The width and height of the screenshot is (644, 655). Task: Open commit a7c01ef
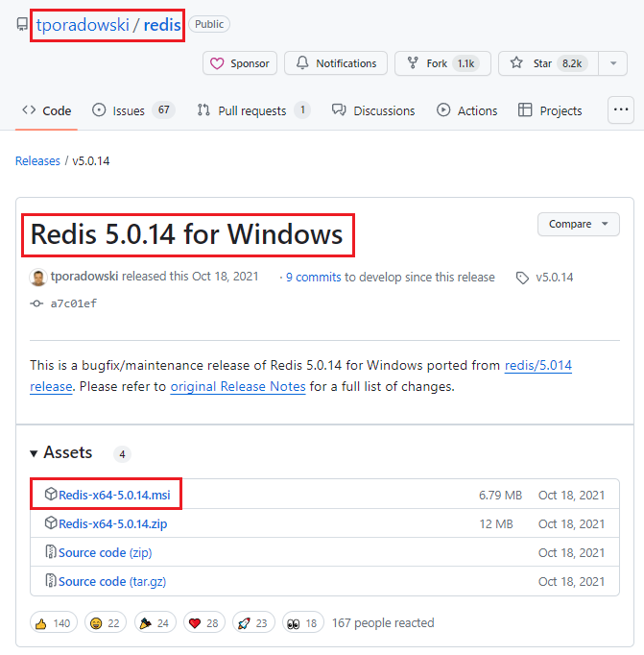pyautogui.click(x=74, y=303)
